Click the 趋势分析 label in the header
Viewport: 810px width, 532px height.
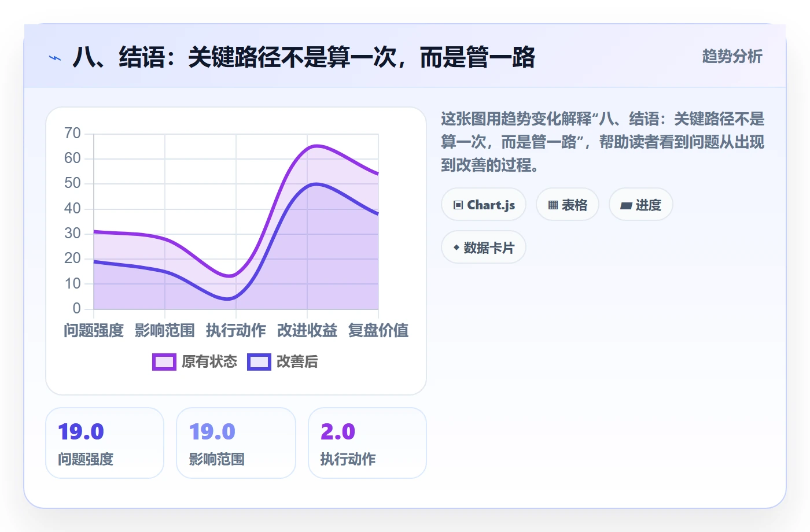click(x=732, y=56)
